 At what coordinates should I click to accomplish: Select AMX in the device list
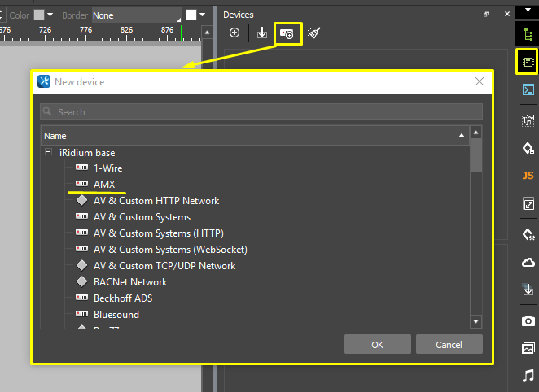104,185
